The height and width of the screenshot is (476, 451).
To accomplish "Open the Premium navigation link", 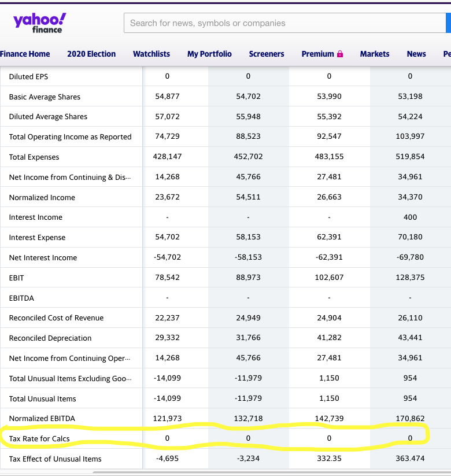I will click(317, 54).
